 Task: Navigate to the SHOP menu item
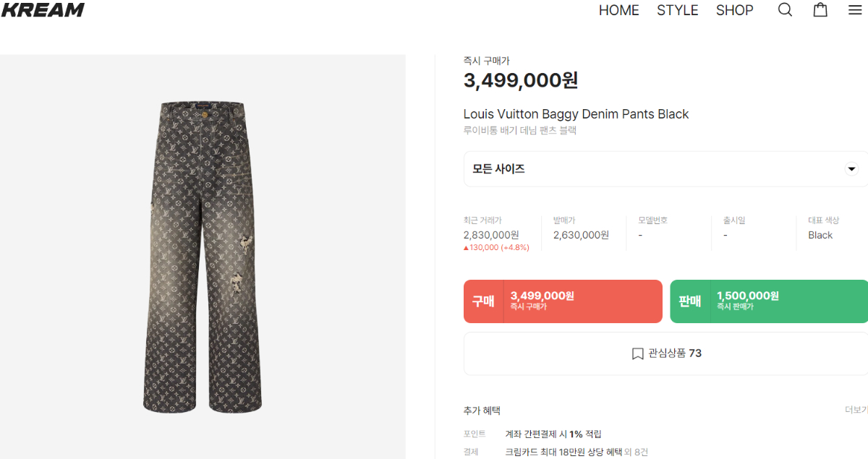pyautogui.click(x=734, y=10)
